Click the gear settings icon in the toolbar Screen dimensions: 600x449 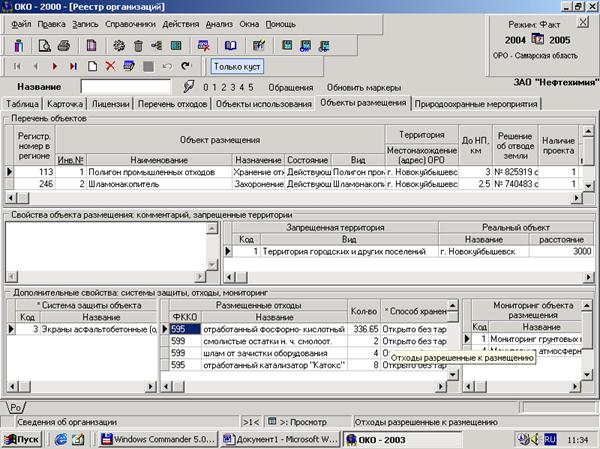click(119, 46)
